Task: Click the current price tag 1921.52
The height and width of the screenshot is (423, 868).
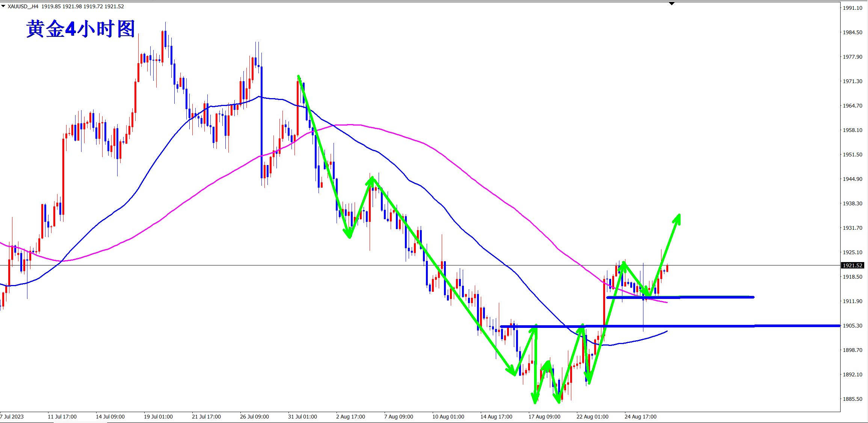Action: click(852, 265)
